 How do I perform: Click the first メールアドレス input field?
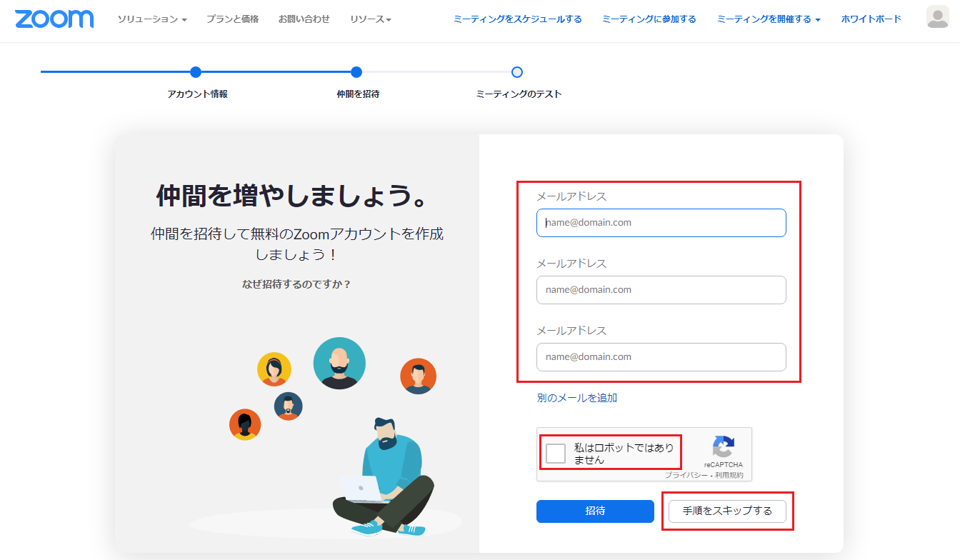(660, 223)
